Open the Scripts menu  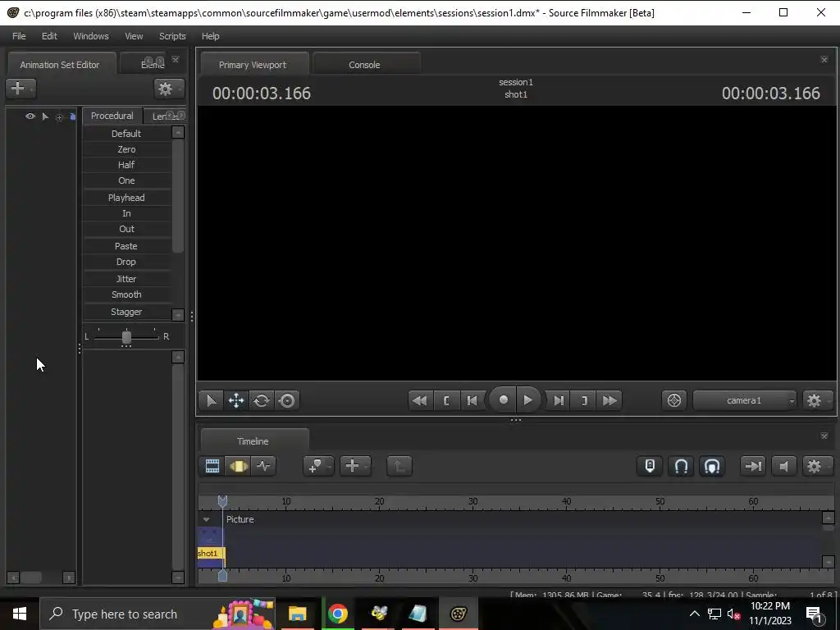172,36
